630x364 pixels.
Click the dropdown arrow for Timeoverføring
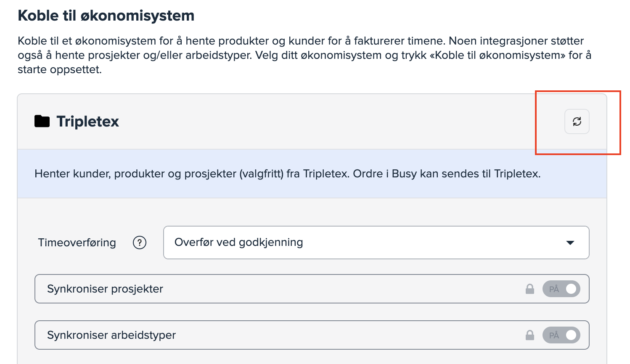pyautogui.click(x=570, y=243)
